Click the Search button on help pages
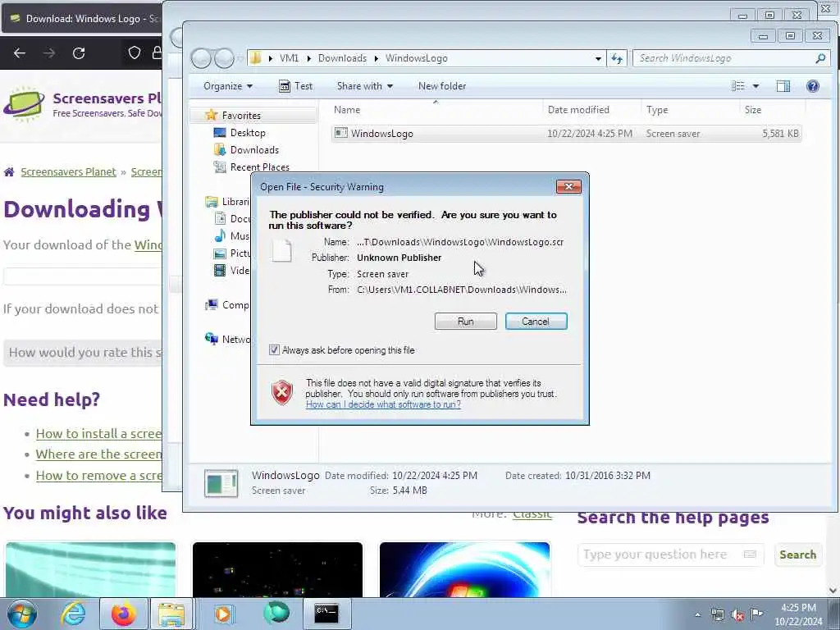The image size is (840, 630). pos(797,555)
